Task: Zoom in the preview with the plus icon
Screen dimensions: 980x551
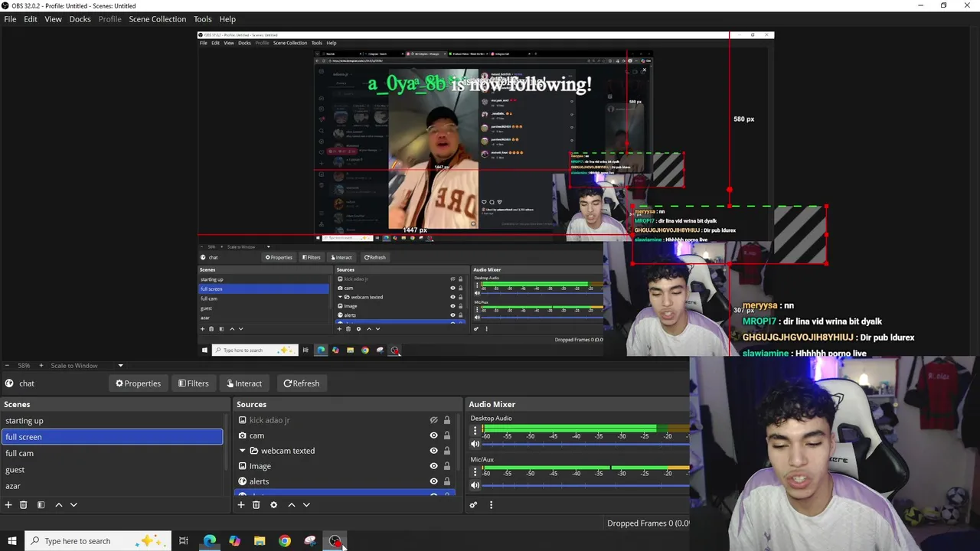Action: pyautogui.click(x=41, y=366)
